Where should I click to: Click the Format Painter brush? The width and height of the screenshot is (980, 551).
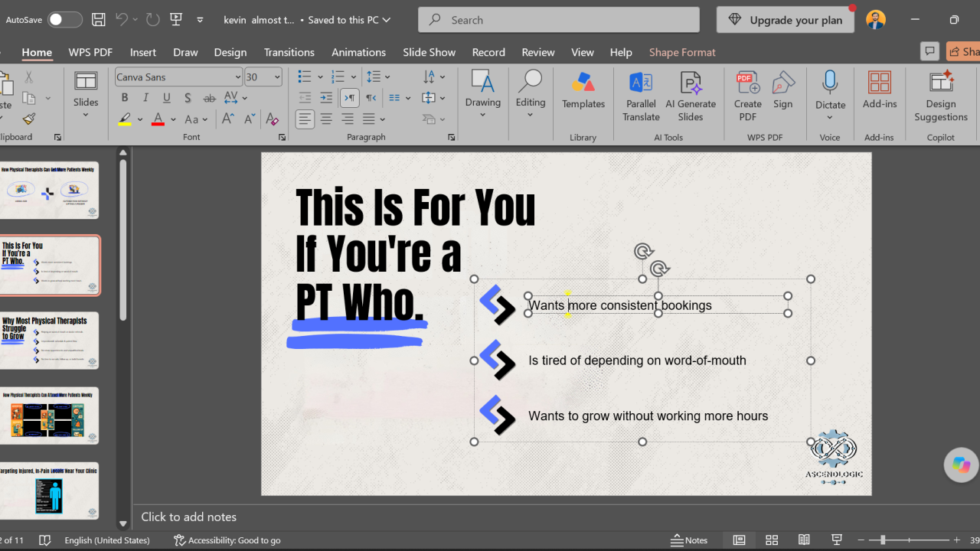pyautogui.click(x=29, y=119)
